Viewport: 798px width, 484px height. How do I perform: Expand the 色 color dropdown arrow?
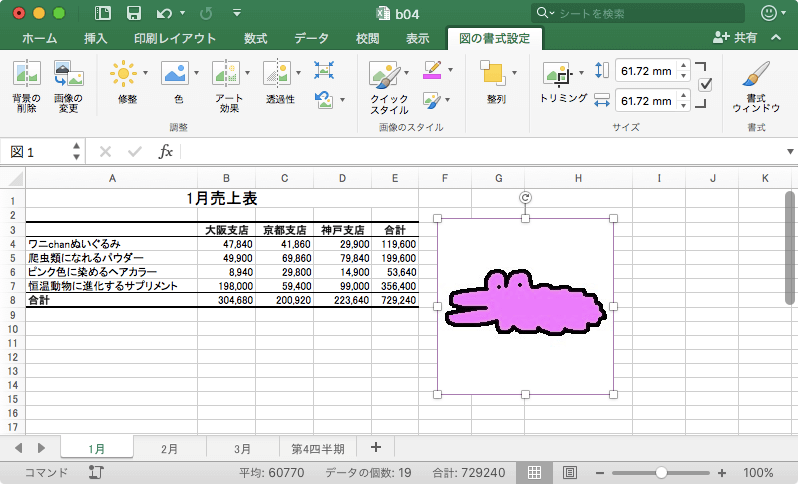196,73
